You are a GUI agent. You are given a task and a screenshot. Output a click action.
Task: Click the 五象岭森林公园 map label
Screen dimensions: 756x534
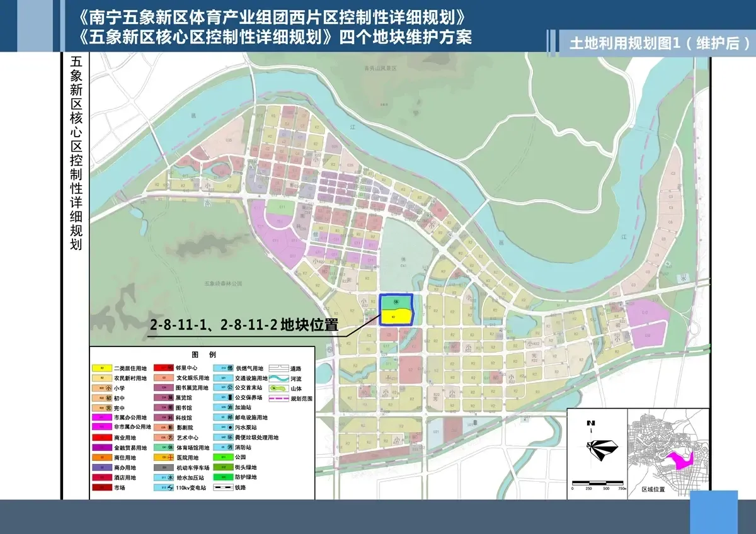click(x=224, y=284)
